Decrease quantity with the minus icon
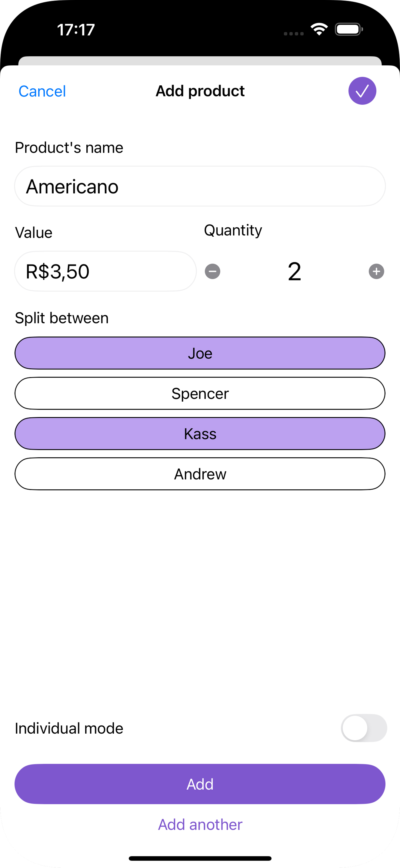This screenshot has width=400, height=868. (x=212, y=271)
